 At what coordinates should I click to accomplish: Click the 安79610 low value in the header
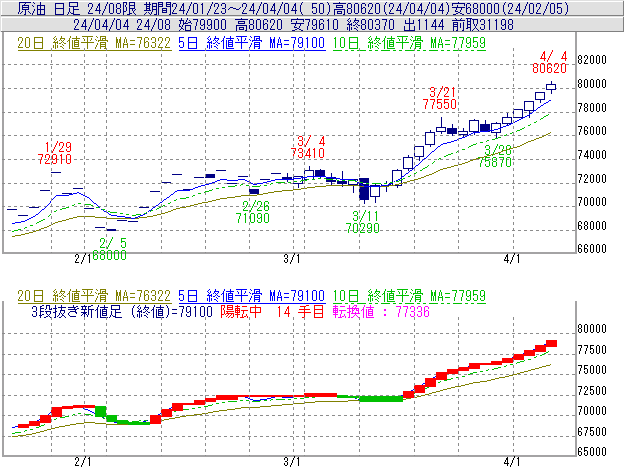[x=315, y=25]
